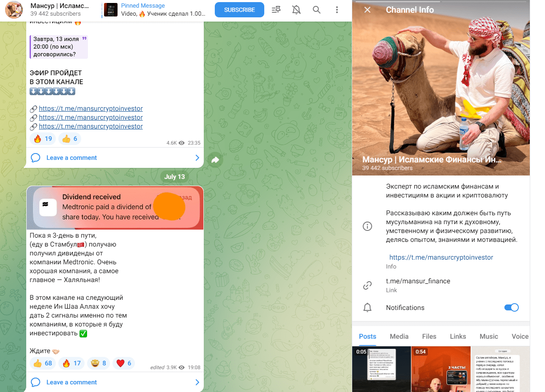Click the view count eye icon near 4.6K
545x392 pixels.
pos(181,143)
